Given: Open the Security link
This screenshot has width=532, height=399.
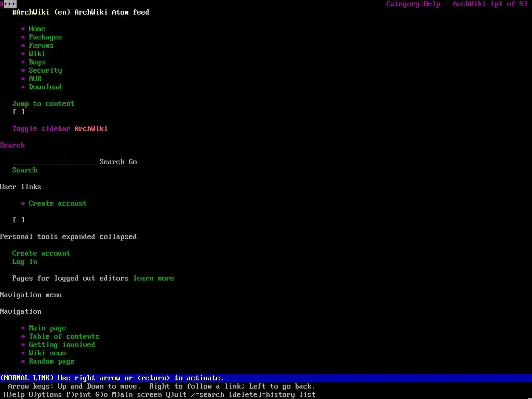Looking at the screenshot, I should coord(46,70).
